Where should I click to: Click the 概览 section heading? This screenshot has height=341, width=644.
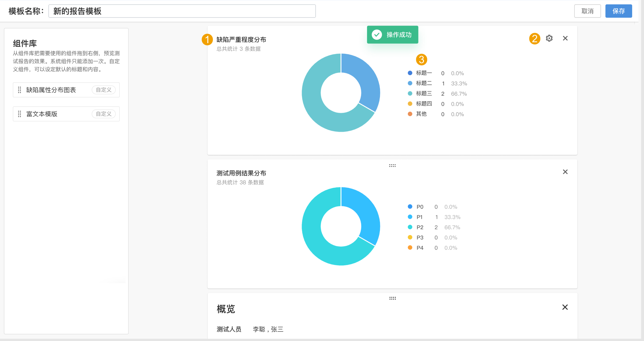coord(226,309)
